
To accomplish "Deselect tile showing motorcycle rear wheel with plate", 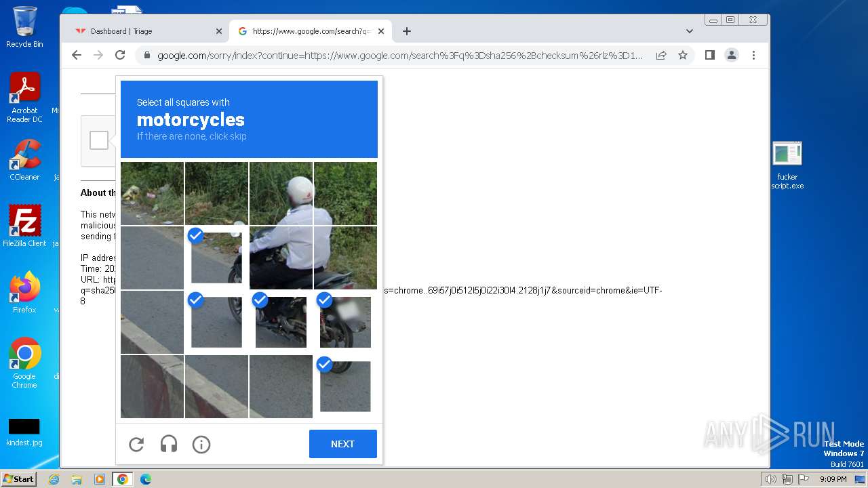I will tap(345, 322).
